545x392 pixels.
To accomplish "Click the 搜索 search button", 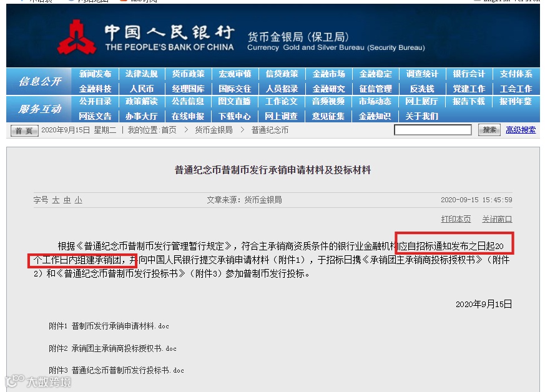I will click(x=489, y=130).
